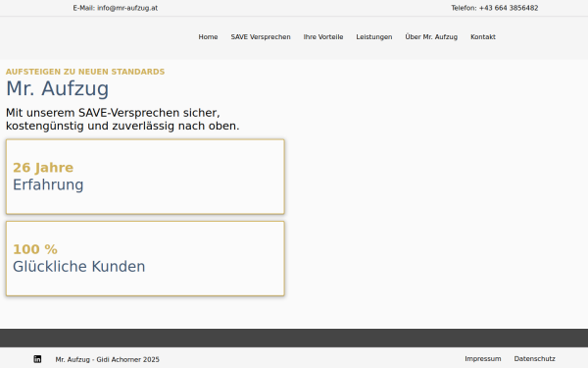Viewport: 588px width, 368px height.
Task: Select Ihre Vorteile in navigation
Action: click(323, 37)
